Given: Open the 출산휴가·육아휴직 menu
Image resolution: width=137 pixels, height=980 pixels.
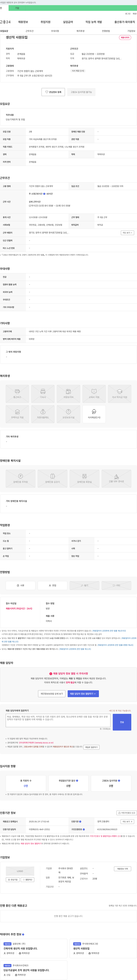Looking at the screenshot, I should [125, 22].
